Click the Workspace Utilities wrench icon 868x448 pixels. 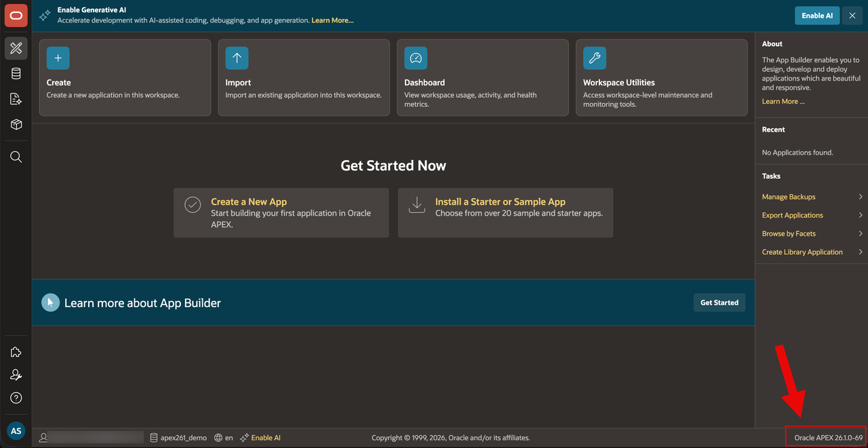[x=595, y=58]
